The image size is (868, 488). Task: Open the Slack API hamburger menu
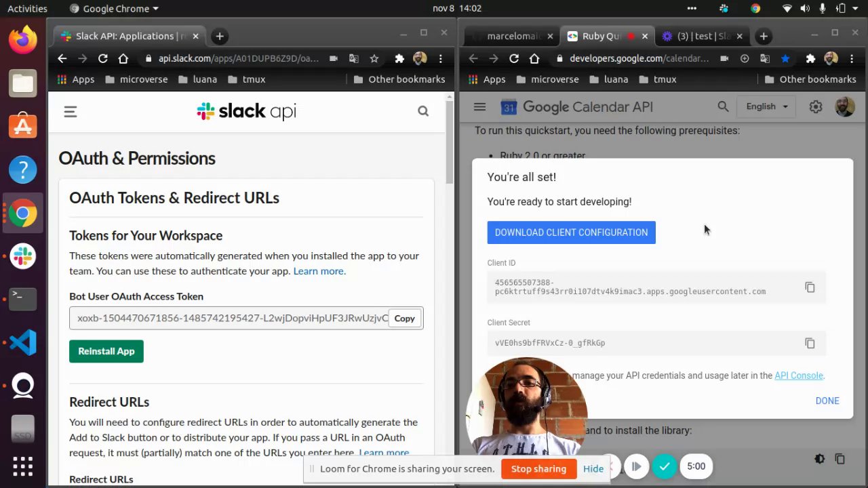(x=71, y=112)
